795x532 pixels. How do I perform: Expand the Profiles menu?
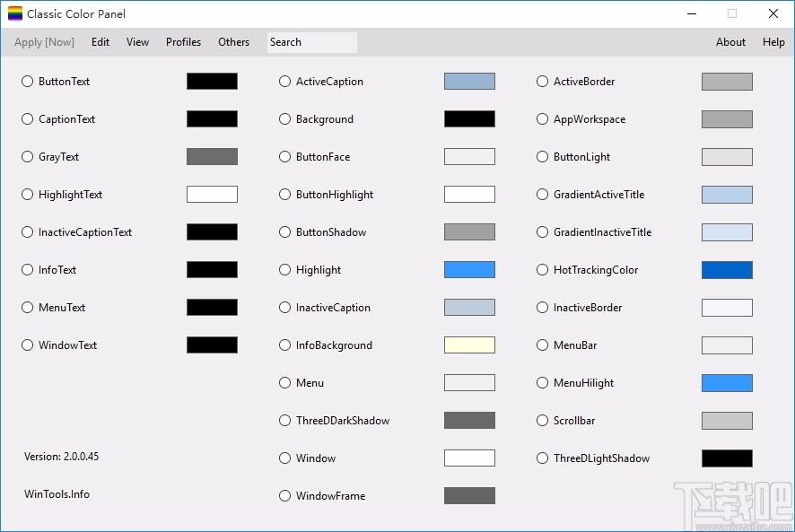[x=183, y=42]
